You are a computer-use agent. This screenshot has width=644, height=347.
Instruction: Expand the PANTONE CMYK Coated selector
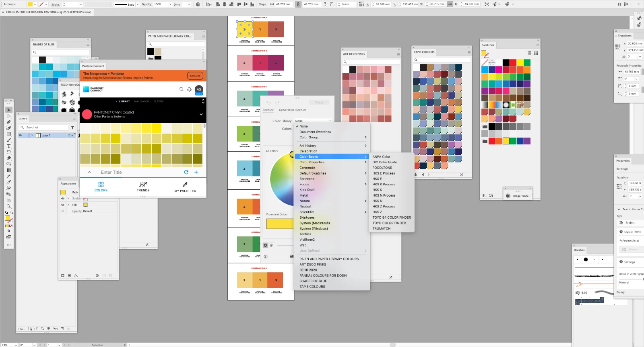click(x=201, y=114)
